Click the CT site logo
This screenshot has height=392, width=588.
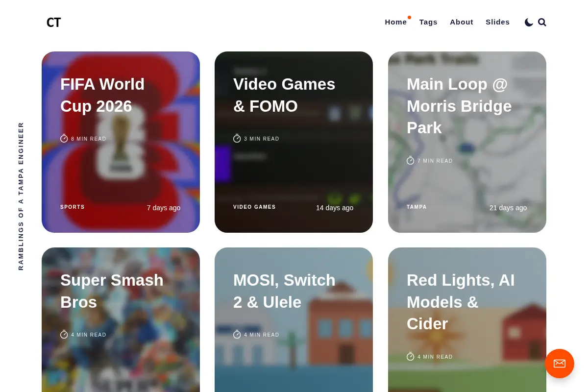pos(54,22)
